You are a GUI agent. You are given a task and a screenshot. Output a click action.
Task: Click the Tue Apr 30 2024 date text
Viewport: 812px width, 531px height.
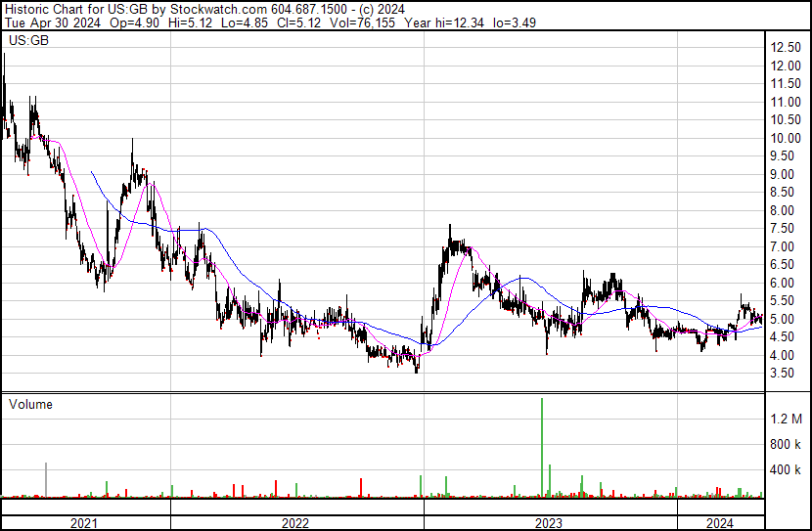click(x=53, y=22)
